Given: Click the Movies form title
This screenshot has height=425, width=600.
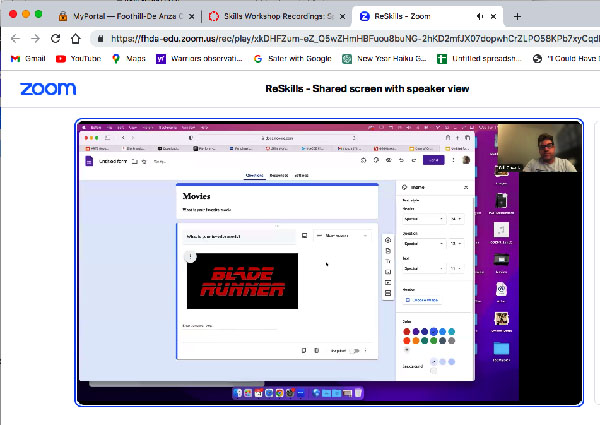Looking at the screenshot, I should 197,196.
